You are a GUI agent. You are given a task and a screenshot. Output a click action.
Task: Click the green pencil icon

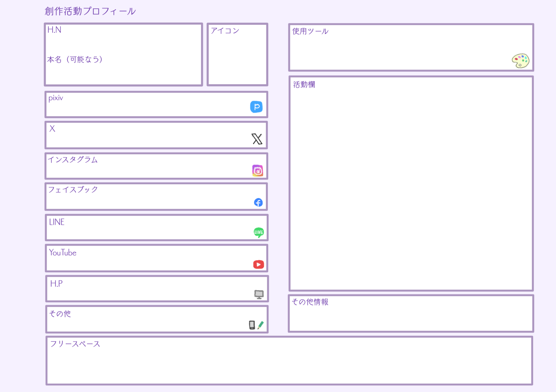(x=261, y=325)
